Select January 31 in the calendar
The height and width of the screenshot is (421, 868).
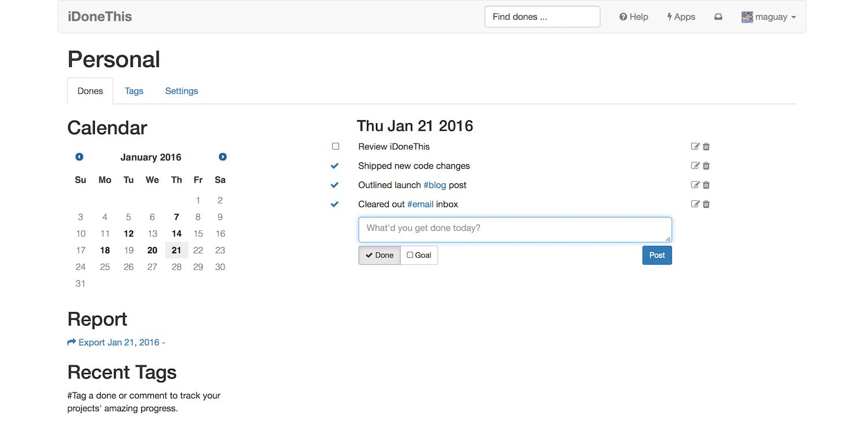80,283
